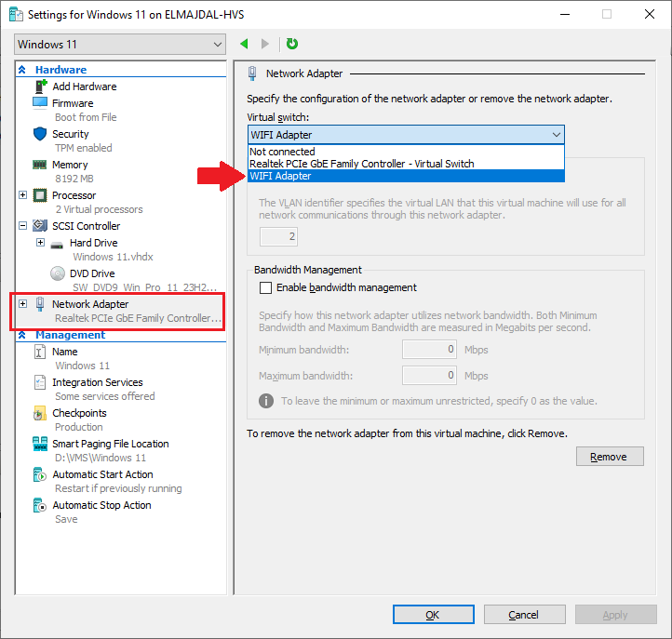Screen dimensions: 672x639
Task: Select Security tree item
Action: (x=71, y=134)
